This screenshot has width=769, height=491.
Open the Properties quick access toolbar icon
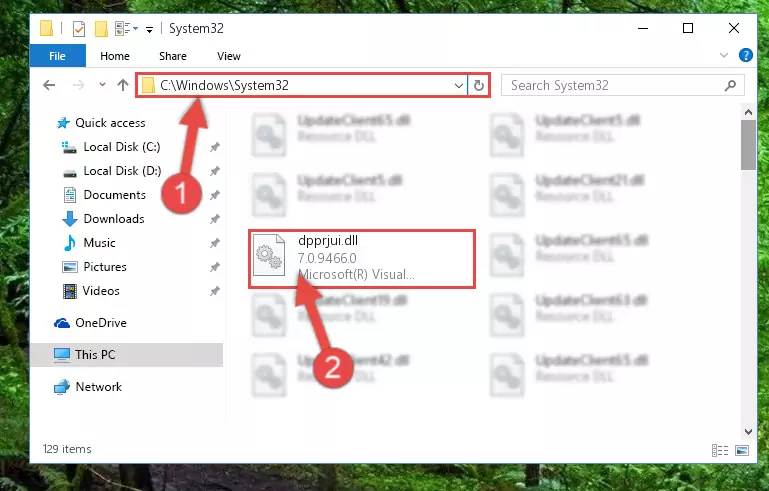point(78,28)
